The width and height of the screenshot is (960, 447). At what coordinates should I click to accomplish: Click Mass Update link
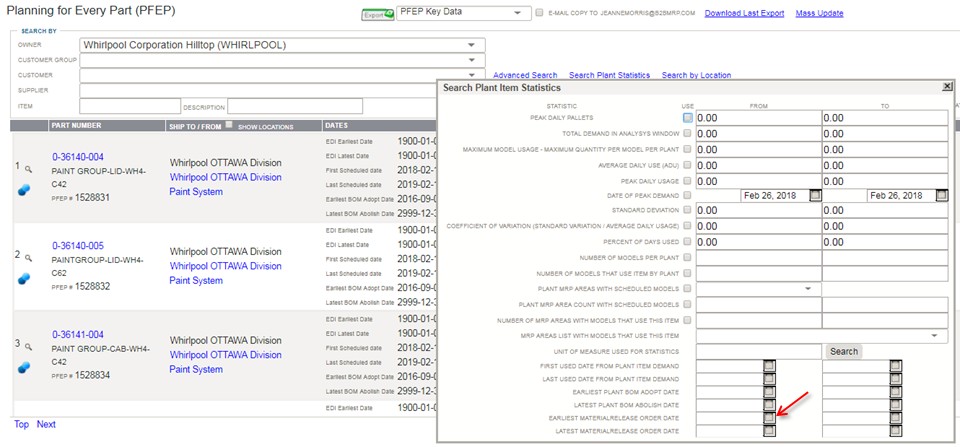pyautogui.click(x=819, y=13)
